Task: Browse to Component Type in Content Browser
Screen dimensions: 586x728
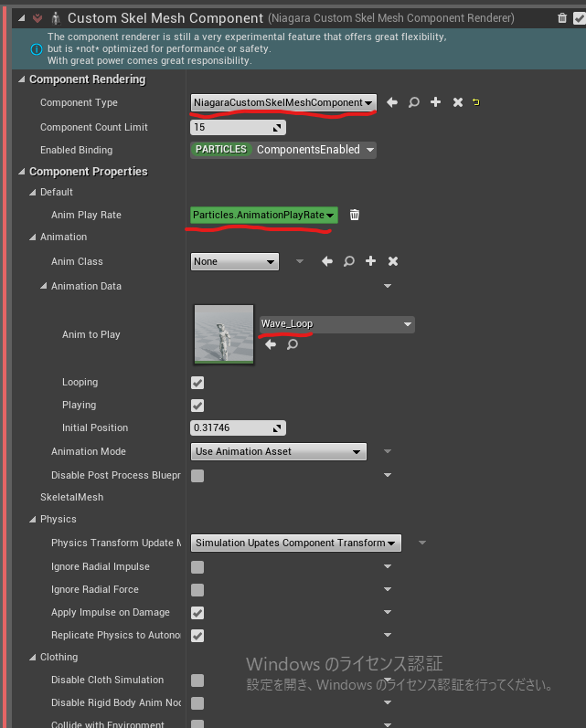Action: tap(413, 102)
